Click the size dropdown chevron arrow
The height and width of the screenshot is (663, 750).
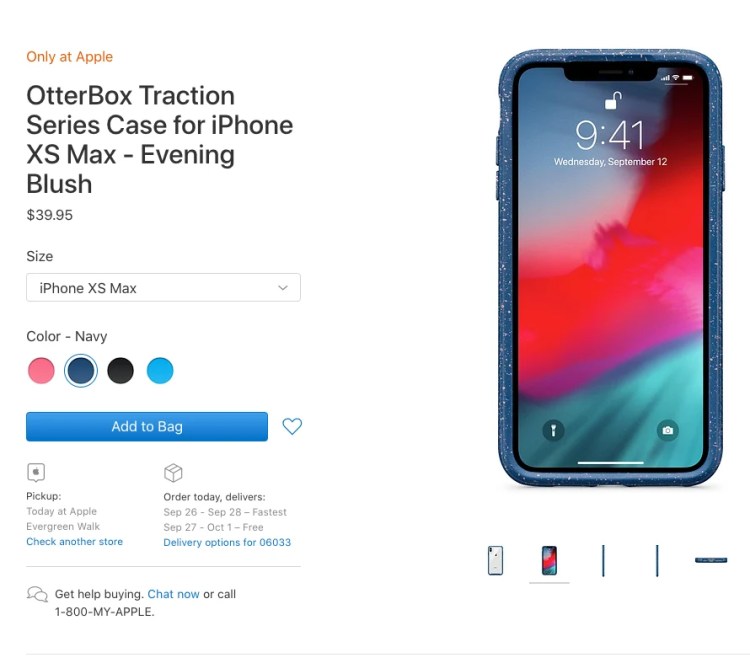click(283, 287)
